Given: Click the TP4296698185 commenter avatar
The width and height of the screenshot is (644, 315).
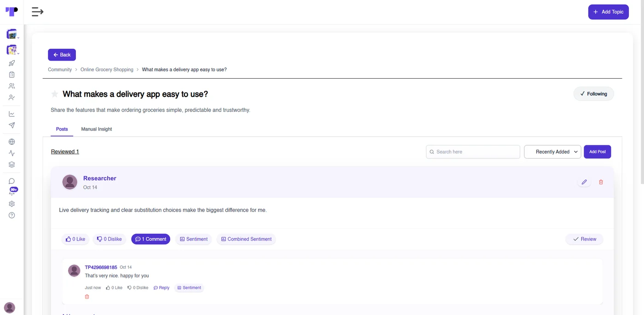Looking at the screenshot, I should click(74, 271).
